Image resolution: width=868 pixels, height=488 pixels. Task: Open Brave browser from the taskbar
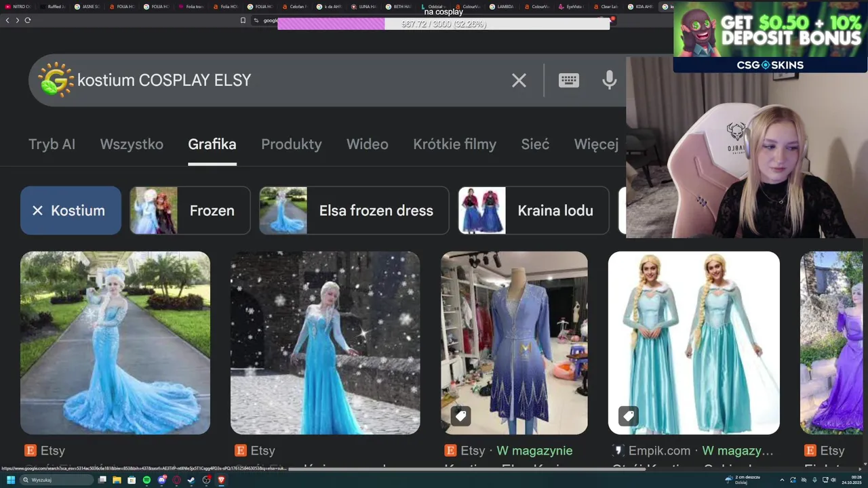[221, 480]
